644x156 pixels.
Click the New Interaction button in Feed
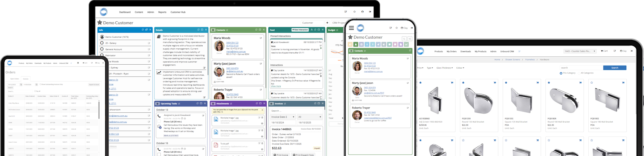pos(300,30)
